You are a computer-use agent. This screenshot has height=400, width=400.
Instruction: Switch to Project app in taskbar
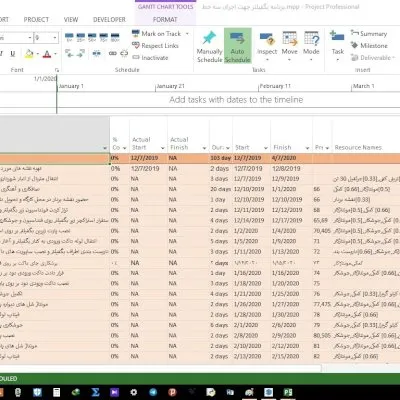[287, 392]
